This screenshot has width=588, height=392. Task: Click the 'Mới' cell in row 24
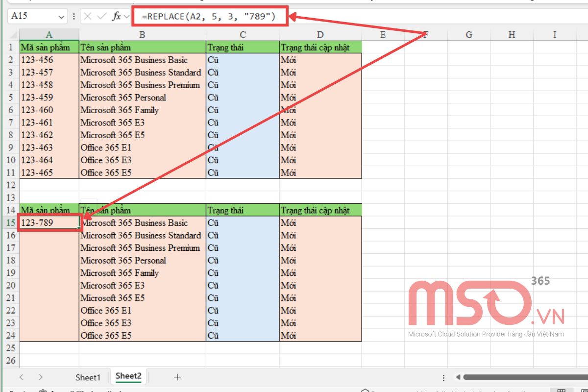click(x=320, y=336)
